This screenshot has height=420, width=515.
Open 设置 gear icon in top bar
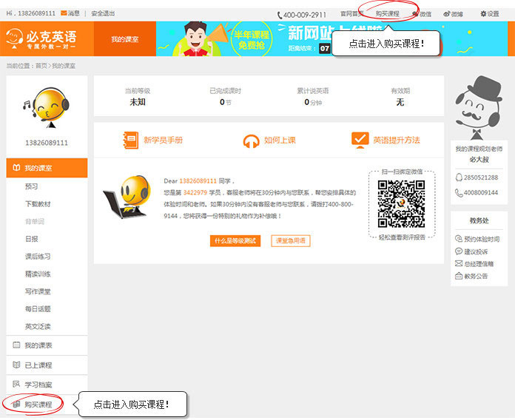tap(484, 14)
